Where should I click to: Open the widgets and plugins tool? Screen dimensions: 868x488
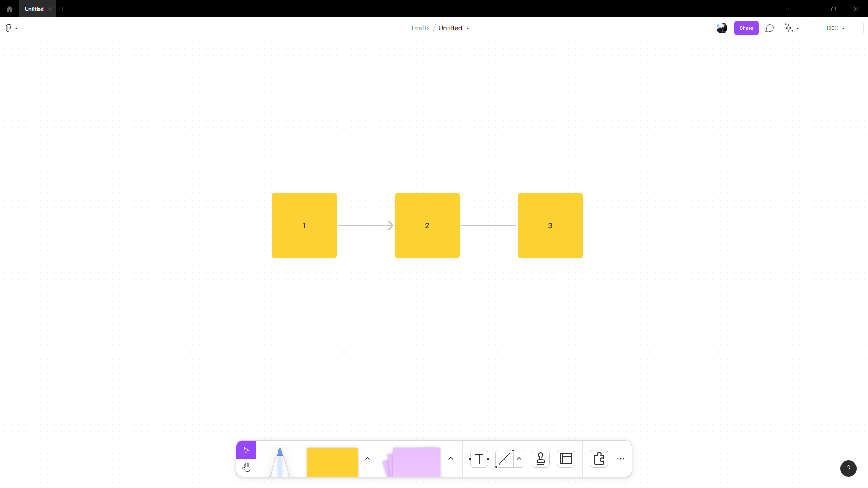(599, 459)
